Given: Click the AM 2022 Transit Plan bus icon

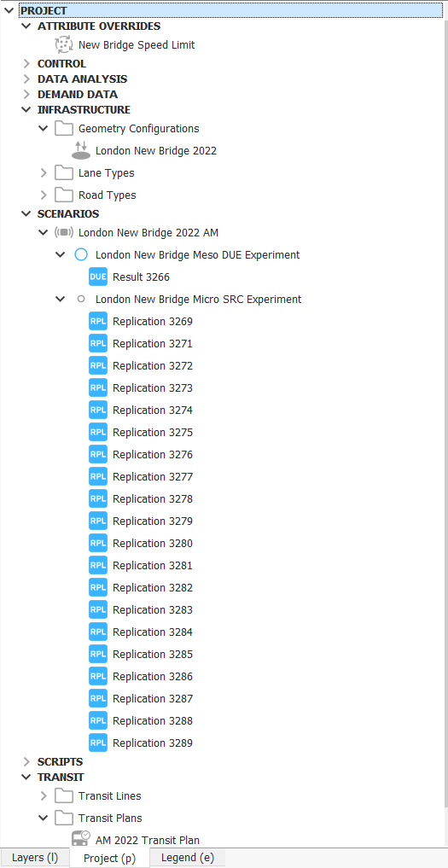Looking at the screenshot, I should click(81, 839).
